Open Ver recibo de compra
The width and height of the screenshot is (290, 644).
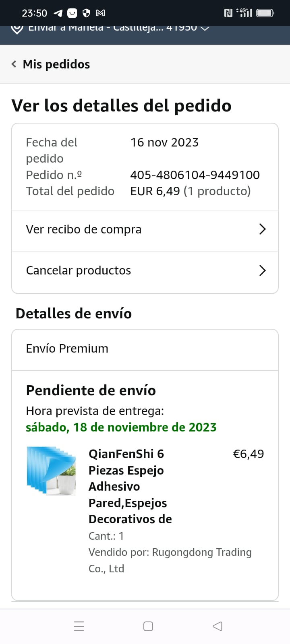[145, 229]
